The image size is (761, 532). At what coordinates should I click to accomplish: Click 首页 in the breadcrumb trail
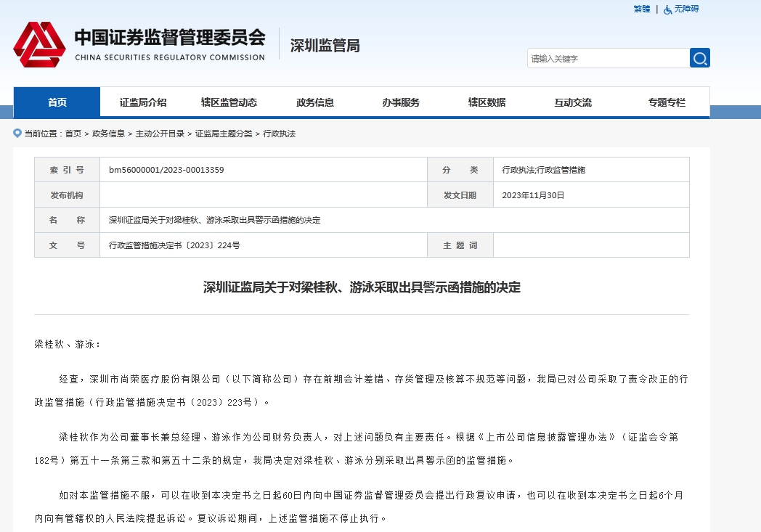[73, 134]
